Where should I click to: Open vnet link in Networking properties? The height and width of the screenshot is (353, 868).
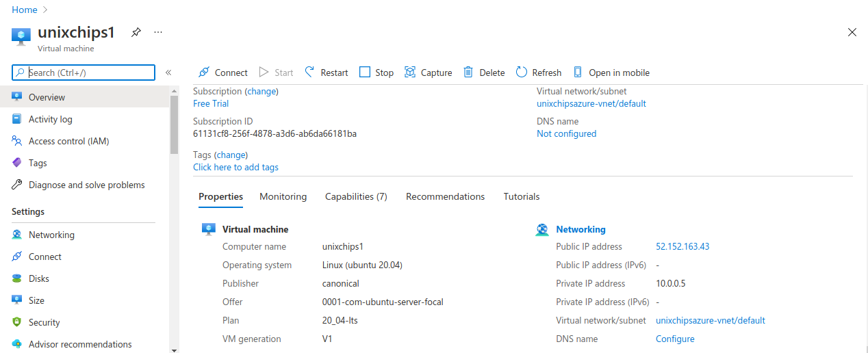point(711,320)
